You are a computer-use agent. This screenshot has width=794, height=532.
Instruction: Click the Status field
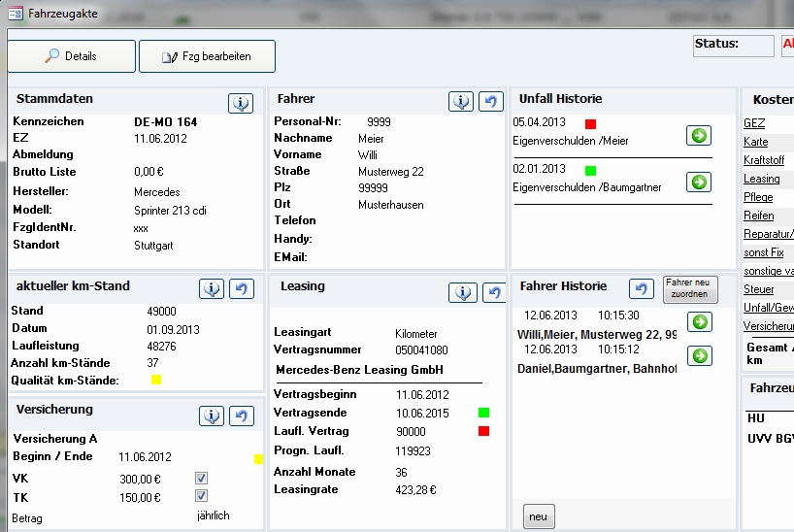pos(734,46)
